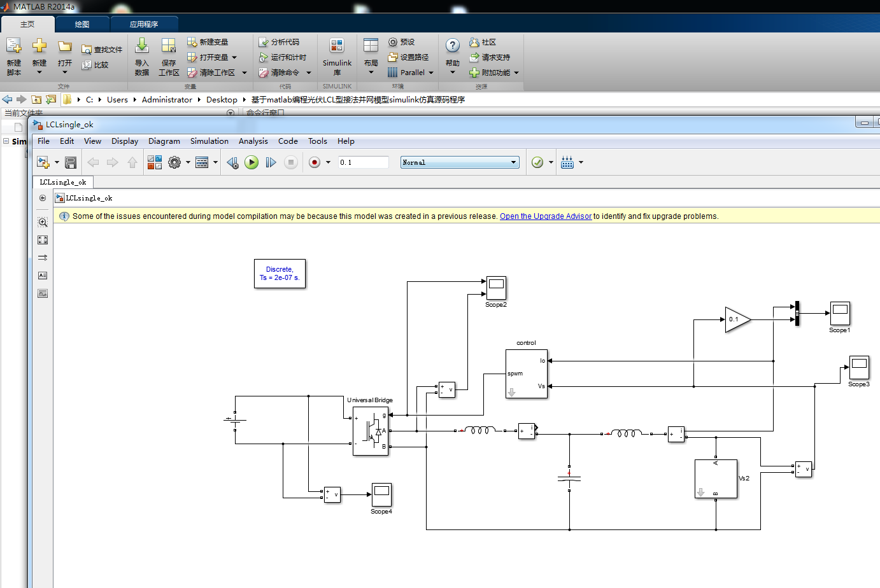Click the Step Back simulation icon
The width and height of the screenshot is (880, 588).
pos(232,163)
